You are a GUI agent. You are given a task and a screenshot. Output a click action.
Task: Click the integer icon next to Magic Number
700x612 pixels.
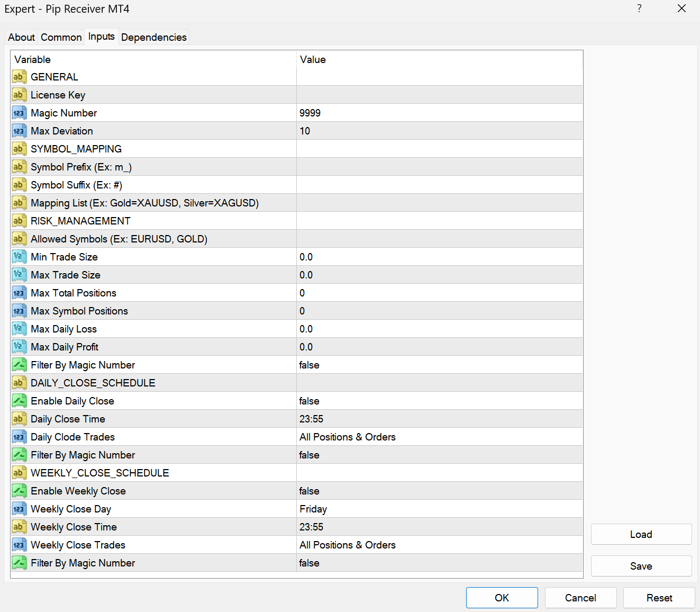coord(19,113)
